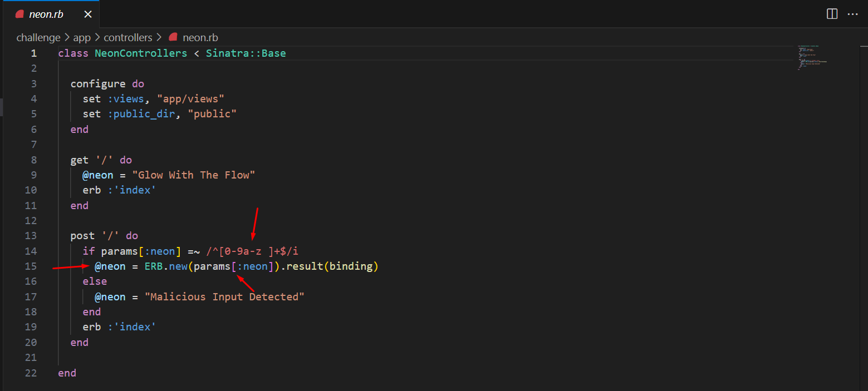
Task: Click the "app/views" string
Action: tap(190, 99)
